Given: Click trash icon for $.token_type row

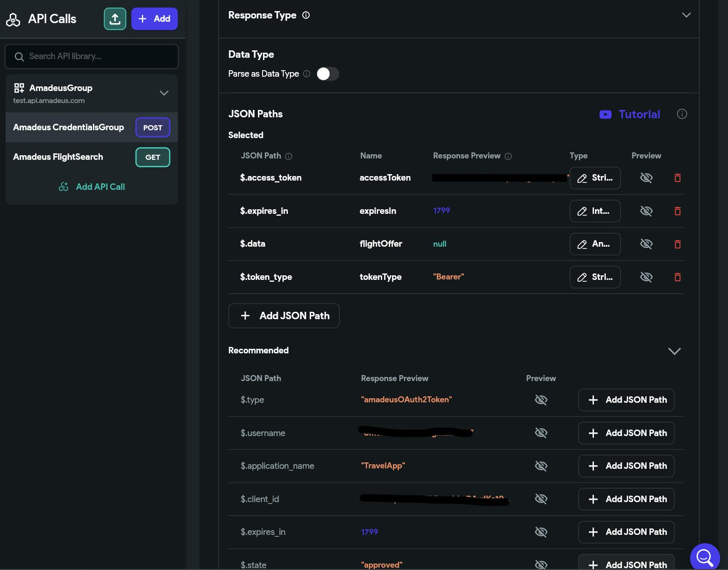Looking at the screenshot, I should (x=677, y=277).
